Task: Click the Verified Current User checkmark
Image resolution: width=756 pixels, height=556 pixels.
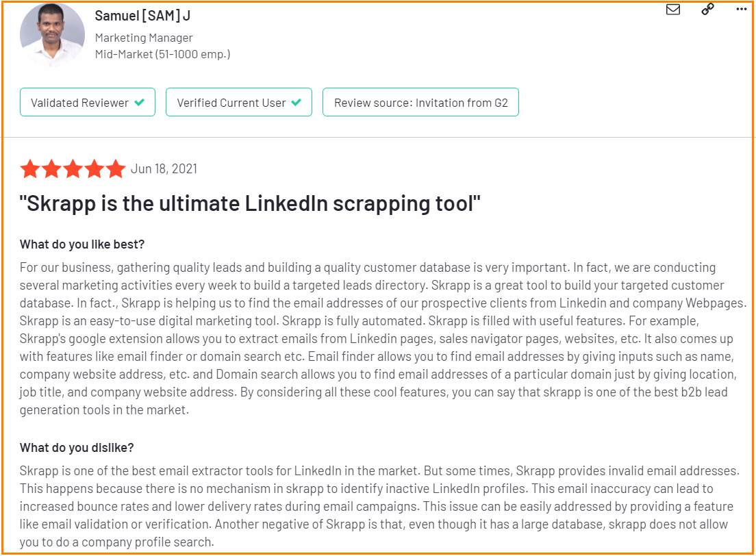Action: [x=296, y=102]
